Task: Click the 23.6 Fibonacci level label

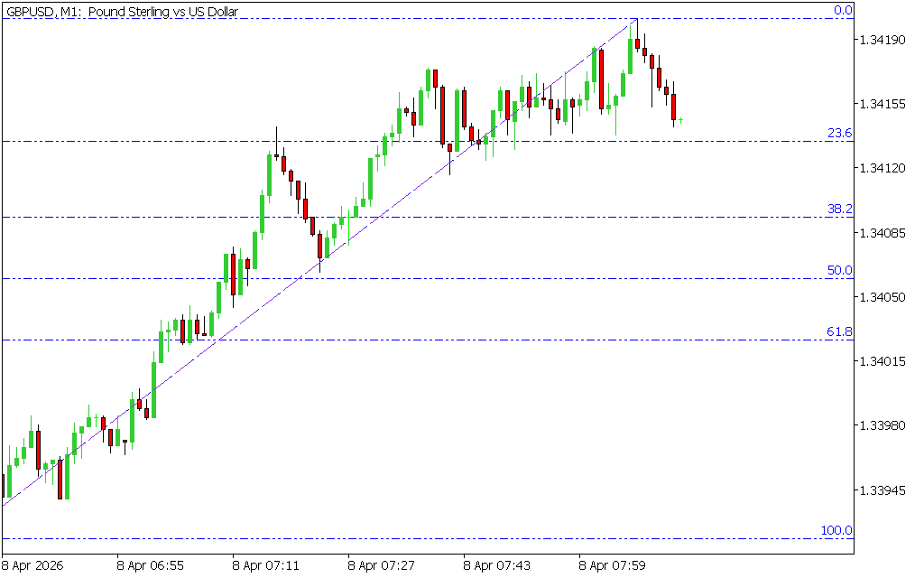Action: [x=839, y=134]
